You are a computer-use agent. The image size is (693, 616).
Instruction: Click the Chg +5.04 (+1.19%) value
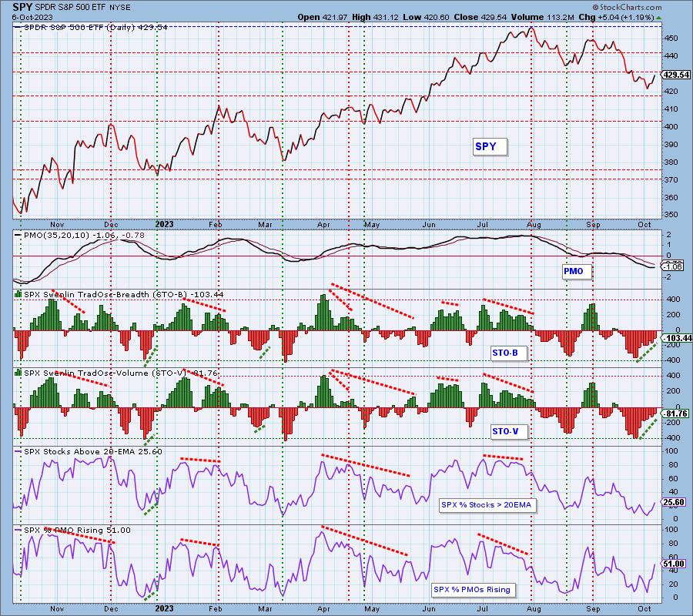click(x=616, y=17)
